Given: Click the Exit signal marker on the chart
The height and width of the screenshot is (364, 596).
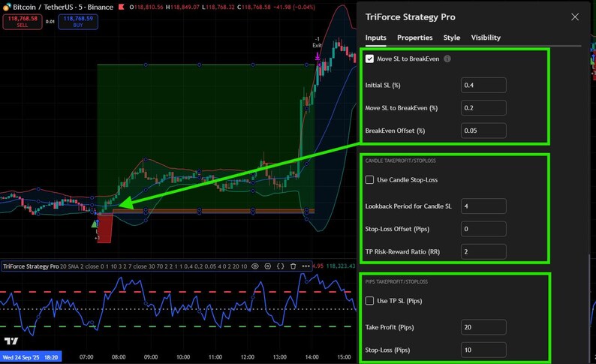Looking at the screenshot, I should (317, 56).
